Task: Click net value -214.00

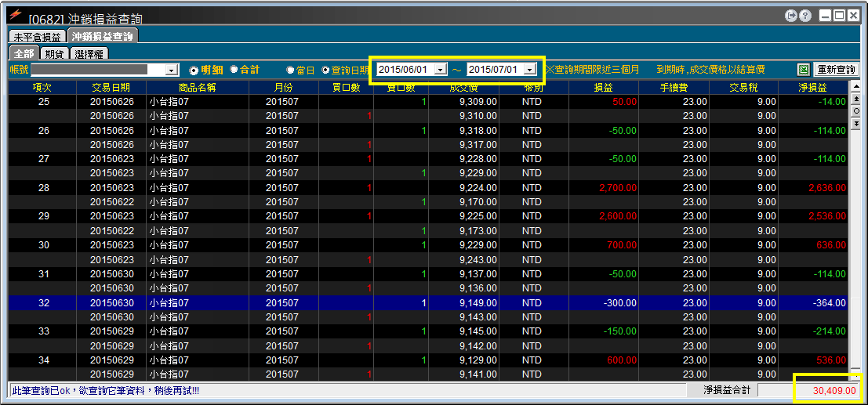Action: pos(830,331)
